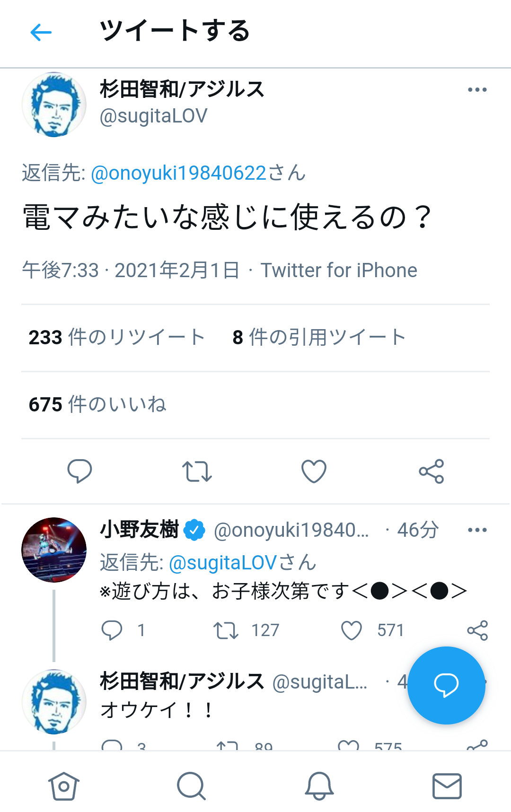511x812 pixels.
Task: View the 8 quote tweets list
Action: pyautogui.click(x=319, y=338)
